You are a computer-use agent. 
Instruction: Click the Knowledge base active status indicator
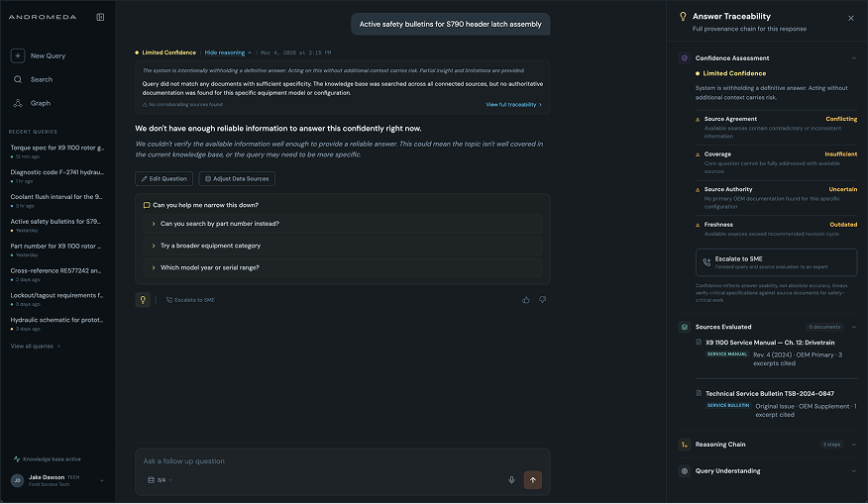click(x=48, y=459)
